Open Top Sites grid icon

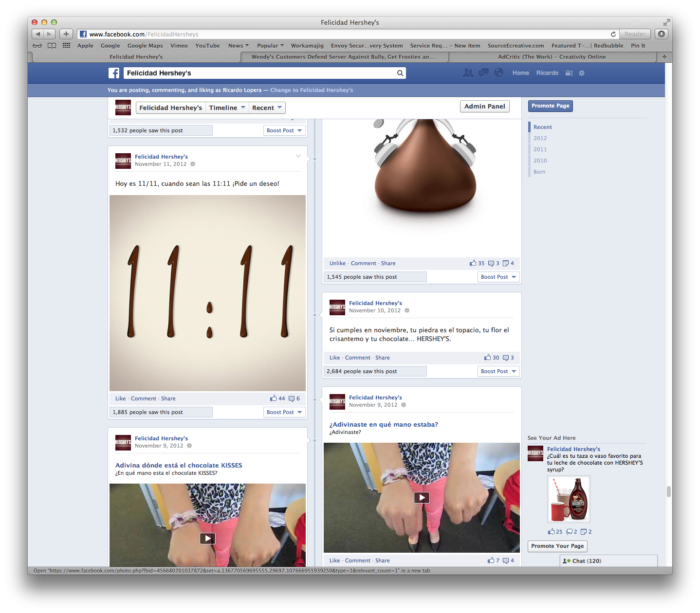click(x=67, y=46)
